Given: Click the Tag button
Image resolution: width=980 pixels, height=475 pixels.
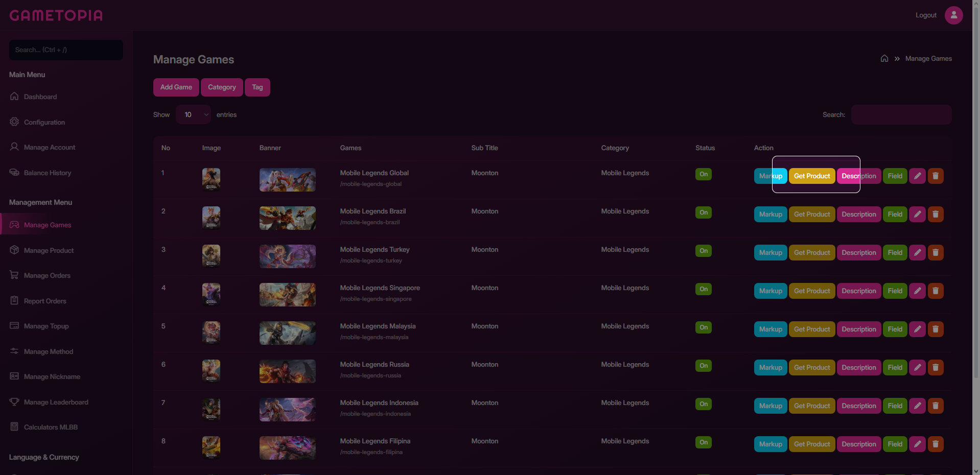Looking at the screenshot, I should [258, 87].
